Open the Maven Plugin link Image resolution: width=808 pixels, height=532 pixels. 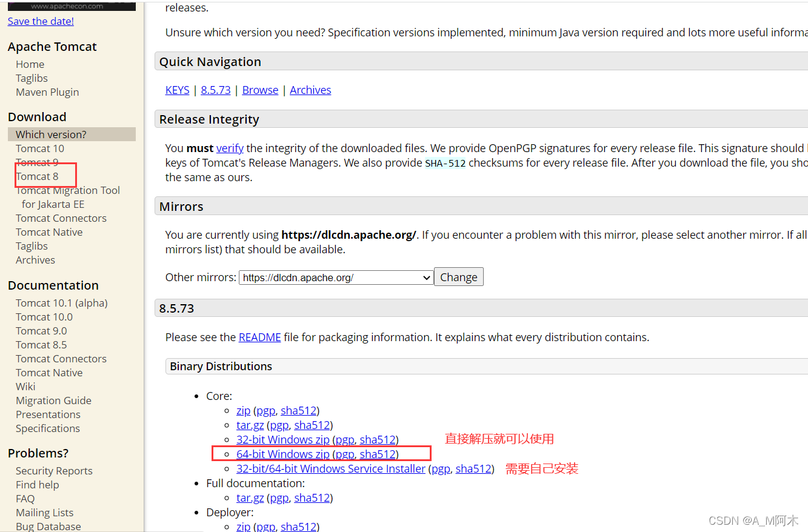(47, 92)
